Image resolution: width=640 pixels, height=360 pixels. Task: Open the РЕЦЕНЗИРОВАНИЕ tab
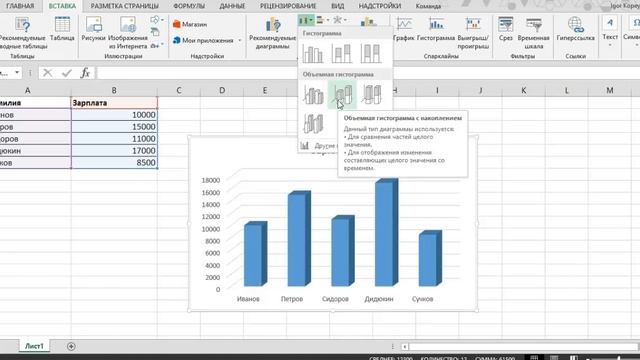pyautogui.click(x=288, y=6)
